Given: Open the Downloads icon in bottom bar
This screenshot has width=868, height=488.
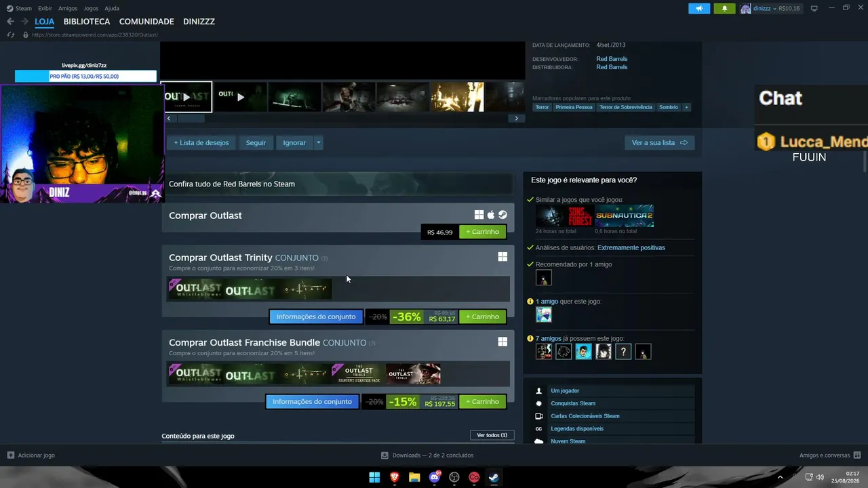Looking at the screenshot, I should tap(384, 455).
